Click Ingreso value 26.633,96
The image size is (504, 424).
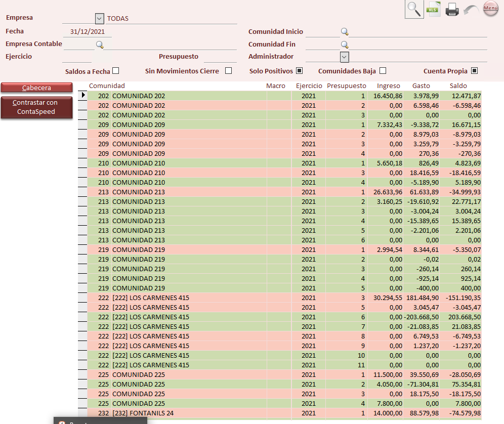click(388, 192)
